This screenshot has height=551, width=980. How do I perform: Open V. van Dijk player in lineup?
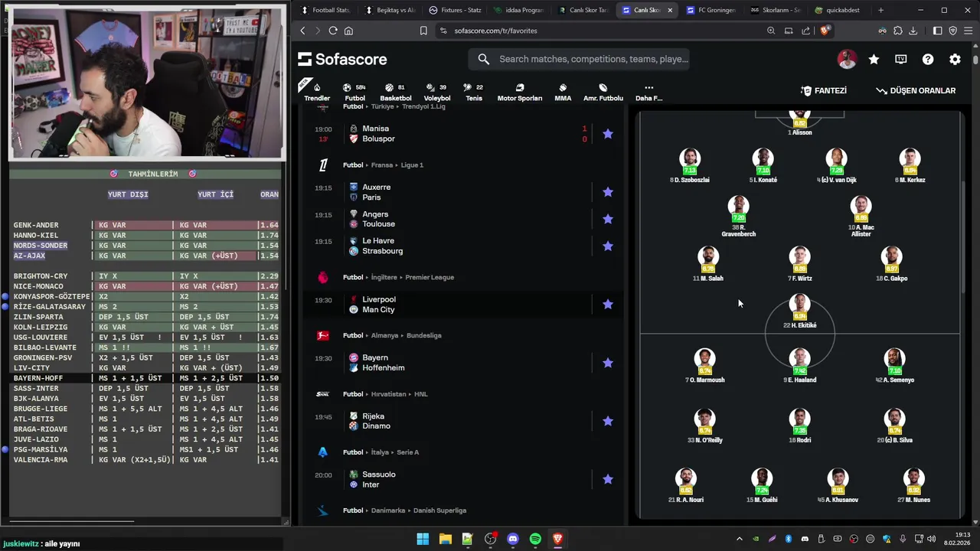point(836,166)
